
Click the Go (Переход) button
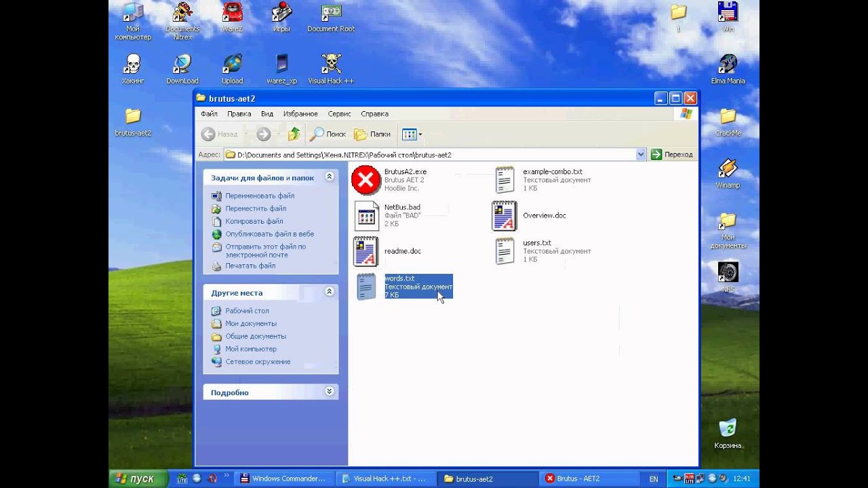pyautogui.click(x=673, y=155)
